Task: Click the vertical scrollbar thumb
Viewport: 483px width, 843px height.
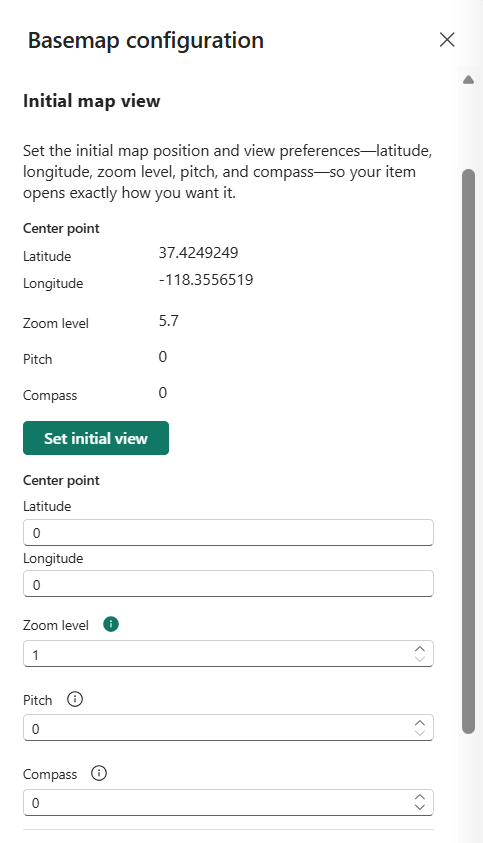Action: point(468,452)
